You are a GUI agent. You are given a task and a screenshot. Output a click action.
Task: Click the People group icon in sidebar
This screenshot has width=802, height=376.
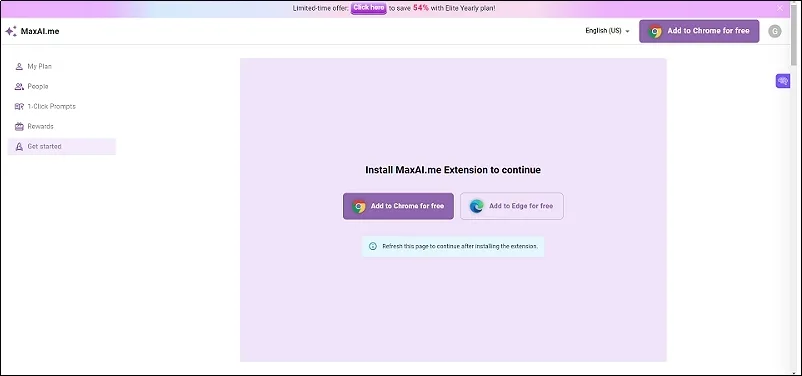pos(19,86)
